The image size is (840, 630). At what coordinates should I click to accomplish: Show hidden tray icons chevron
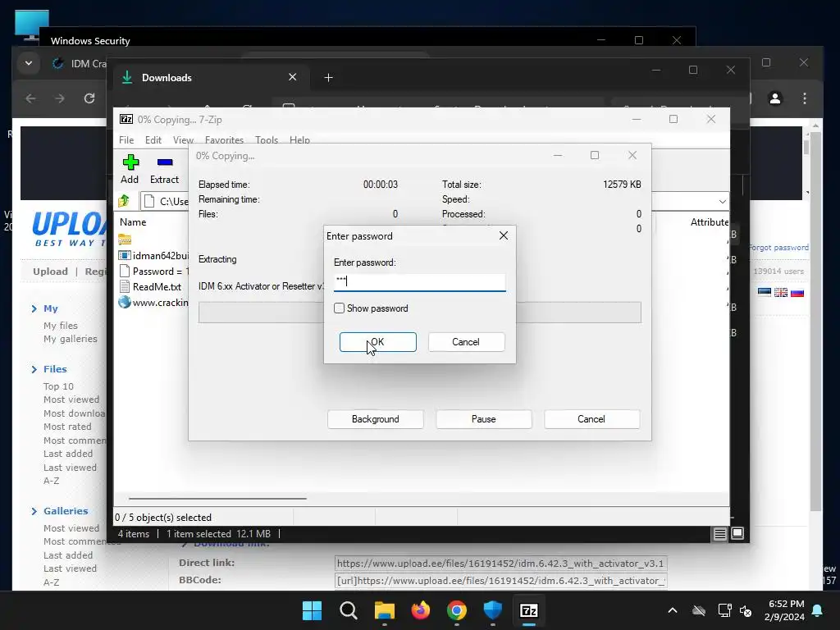click(x=673, y=610)
